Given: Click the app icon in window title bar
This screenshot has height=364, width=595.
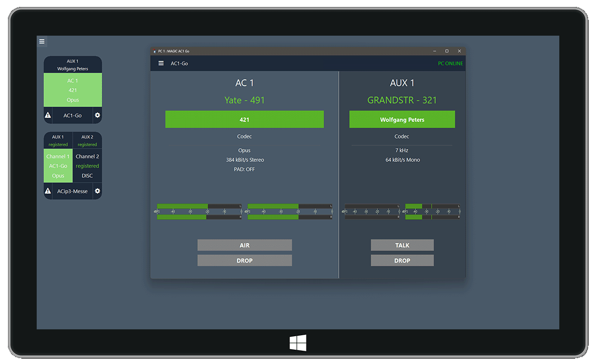Looking at the screenshot, I should (155, 51).
